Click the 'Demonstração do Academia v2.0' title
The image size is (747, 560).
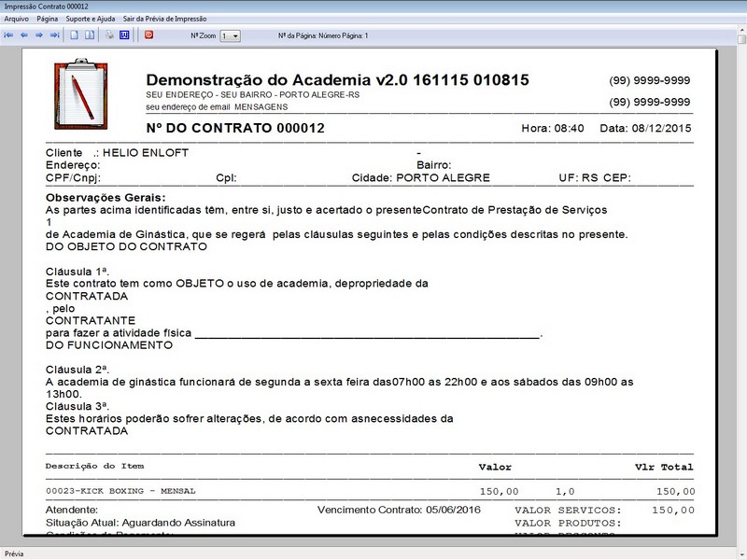[x=276, y=80]
